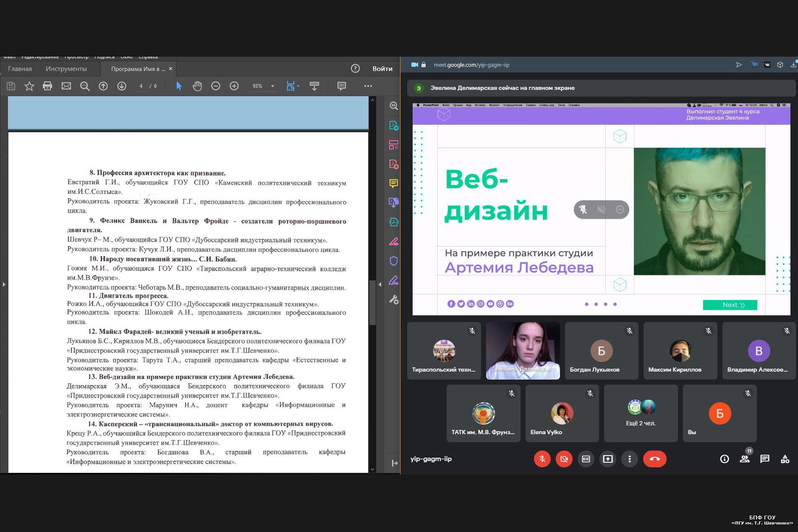This screenshot has height=532, width=798.
Task: Start presenting your screen in Meet
Action: 608,459
